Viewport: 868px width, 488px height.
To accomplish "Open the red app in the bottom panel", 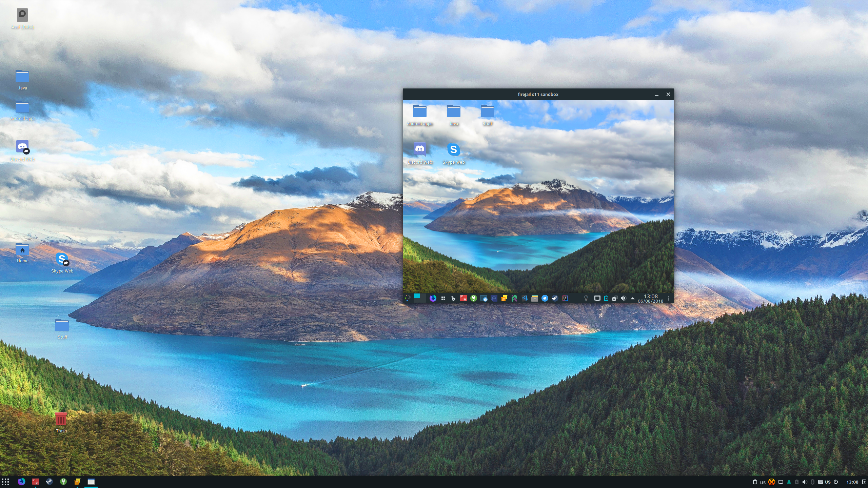I will tap(36, 482).
